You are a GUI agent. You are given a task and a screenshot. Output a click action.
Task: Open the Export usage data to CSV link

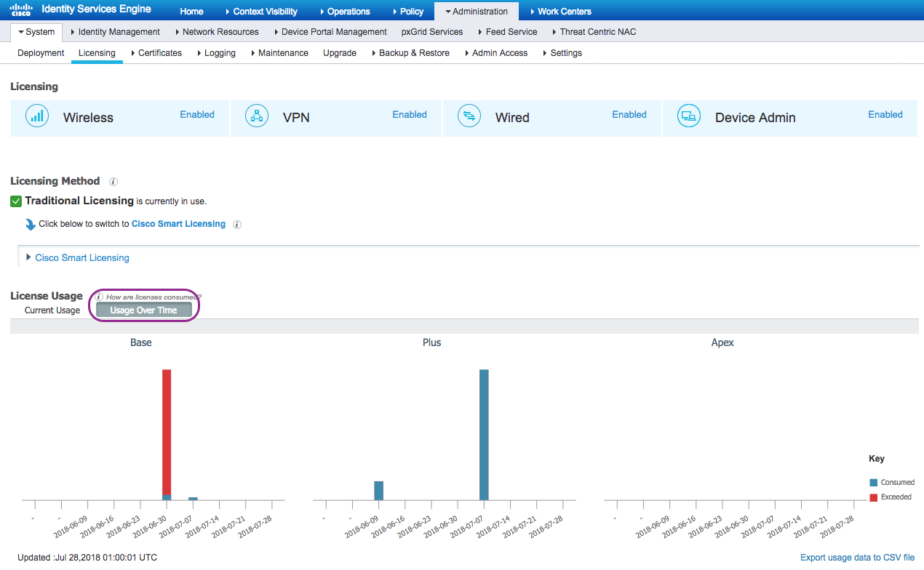point(859,557)
